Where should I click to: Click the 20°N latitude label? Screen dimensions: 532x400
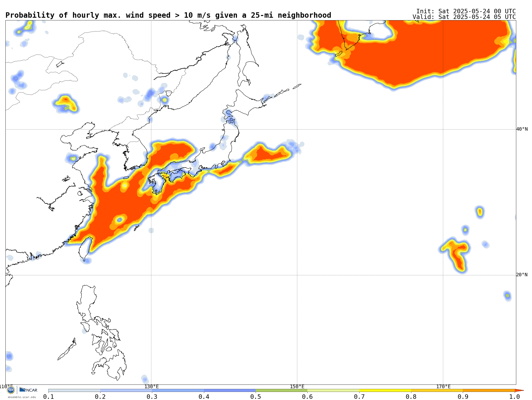click(x=522, y=275)
